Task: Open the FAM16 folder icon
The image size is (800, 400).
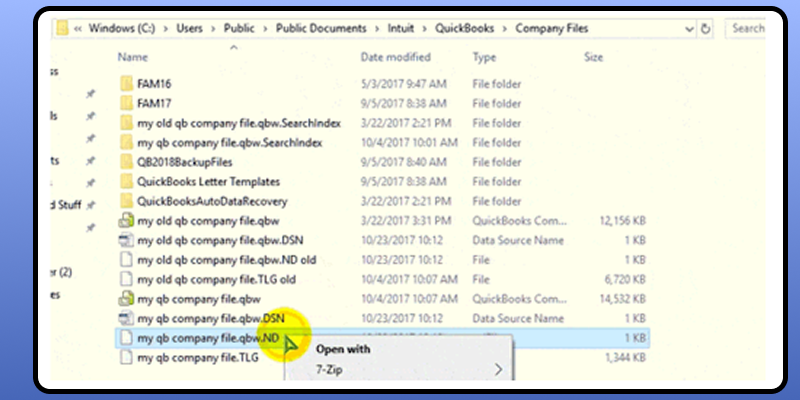Action: click(127, 84)
